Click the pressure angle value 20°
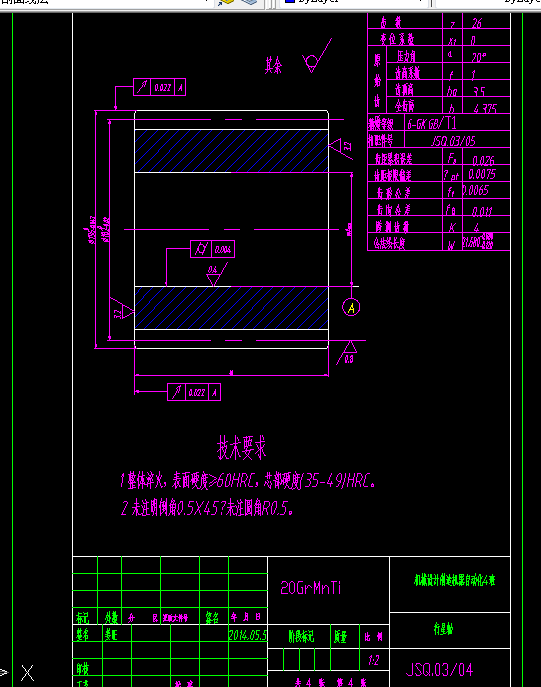The image size is (541, 687). point(478,57)
